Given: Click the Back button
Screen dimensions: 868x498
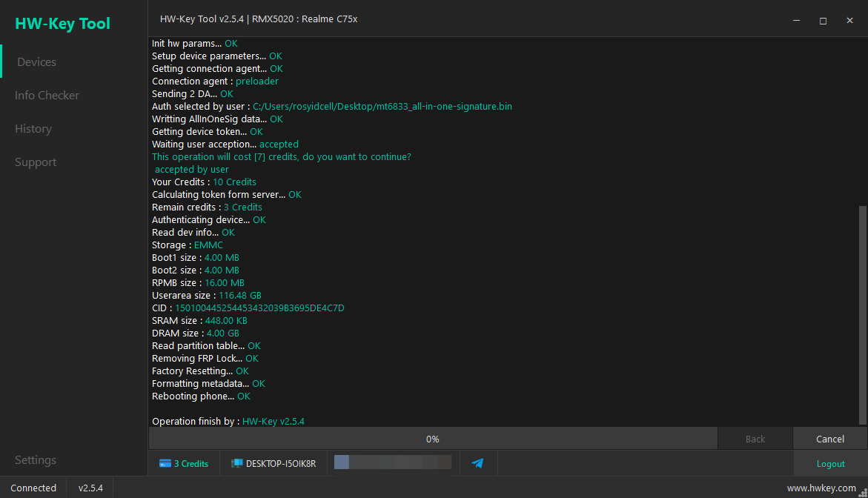Looking at the screenshot, I should coord(755,439).
